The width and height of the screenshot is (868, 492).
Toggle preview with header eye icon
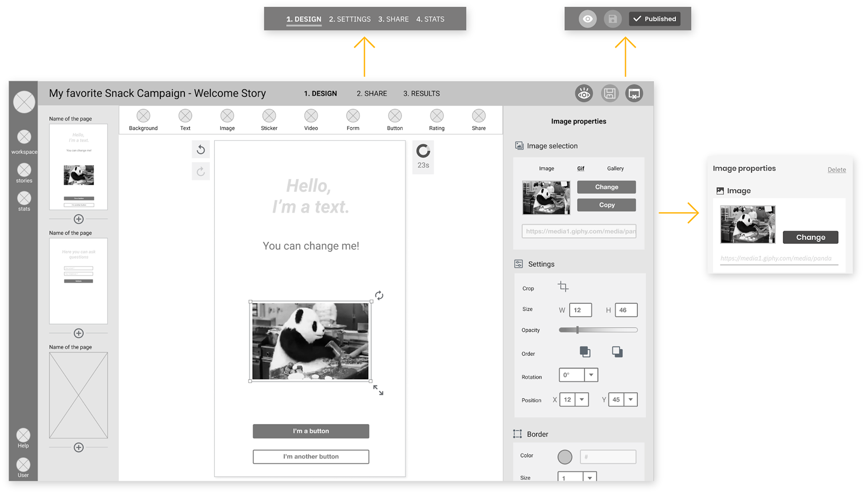(584, 94)
